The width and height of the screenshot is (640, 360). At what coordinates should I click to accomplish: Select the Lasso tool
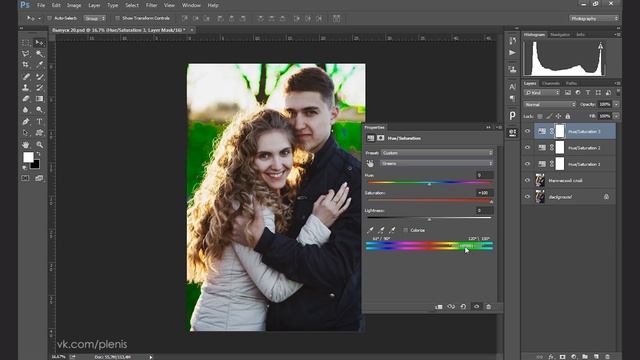[x=25, y=54]
